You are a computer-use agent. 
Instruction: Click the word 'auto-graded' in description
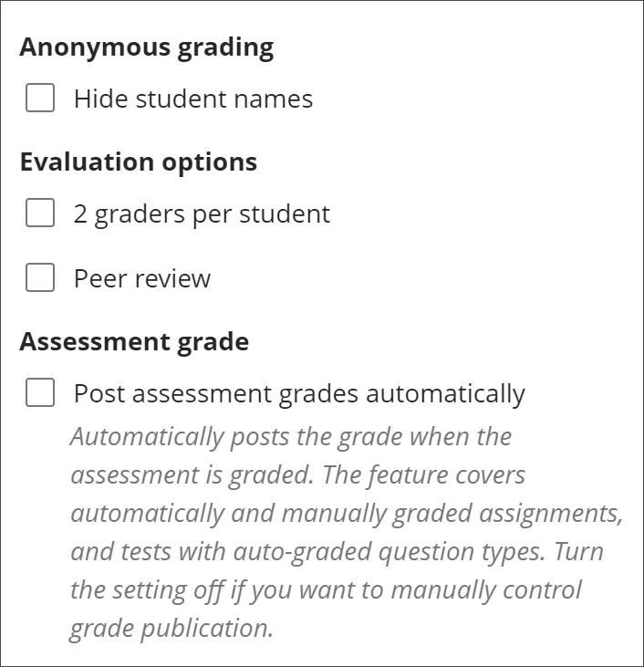[x=302, y=552]
